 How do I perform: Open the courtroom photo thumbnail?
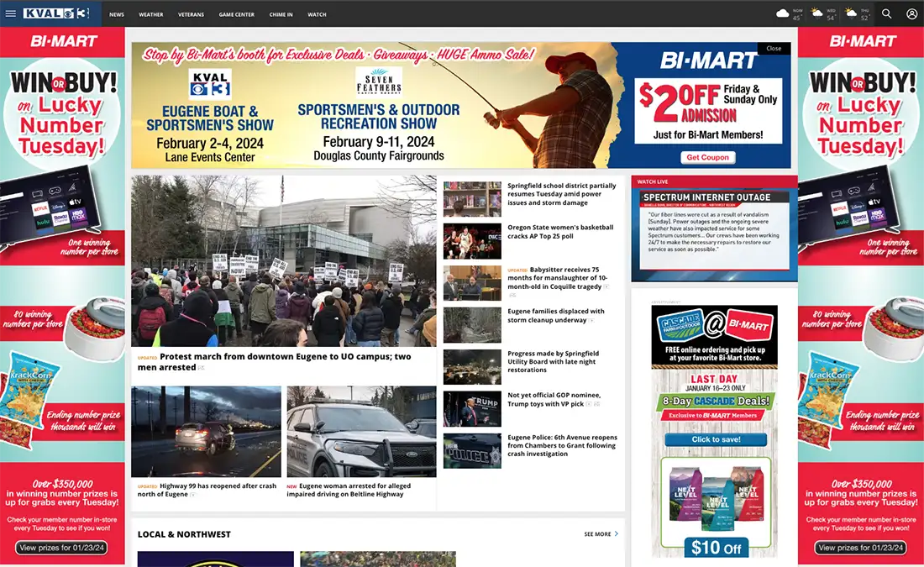click(472, 283)
